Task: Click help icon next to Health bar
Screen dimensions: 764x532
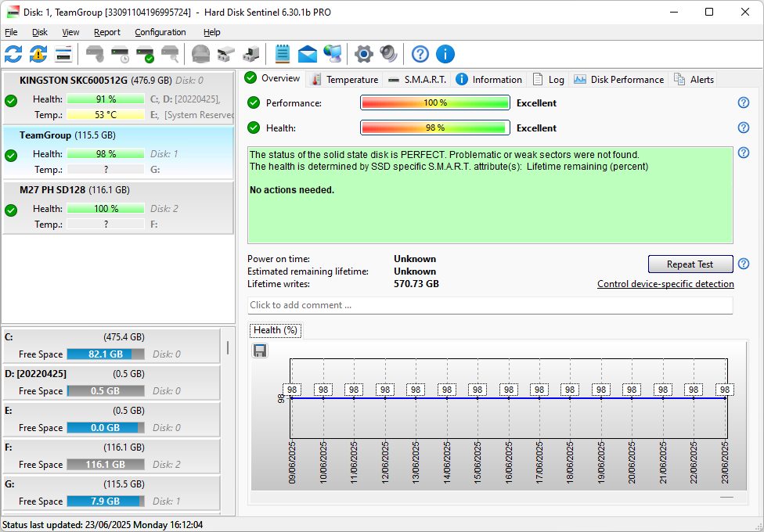Action: 744,128
